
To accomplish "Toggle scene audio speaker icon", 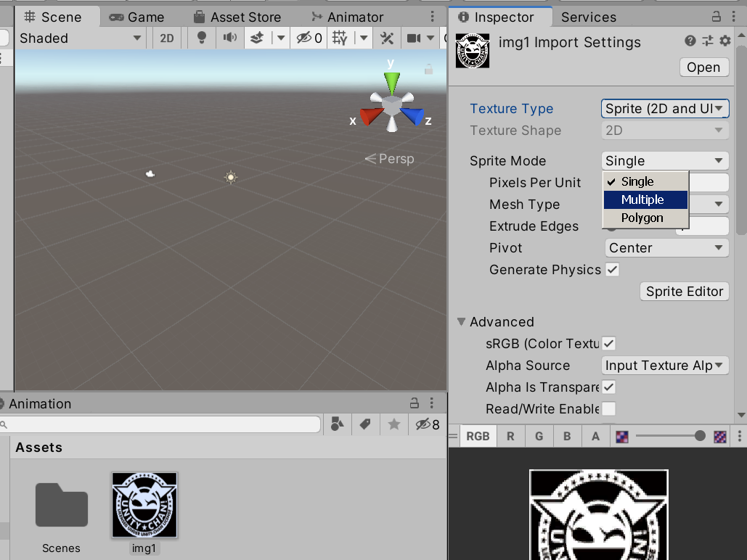I will point(229,38).
